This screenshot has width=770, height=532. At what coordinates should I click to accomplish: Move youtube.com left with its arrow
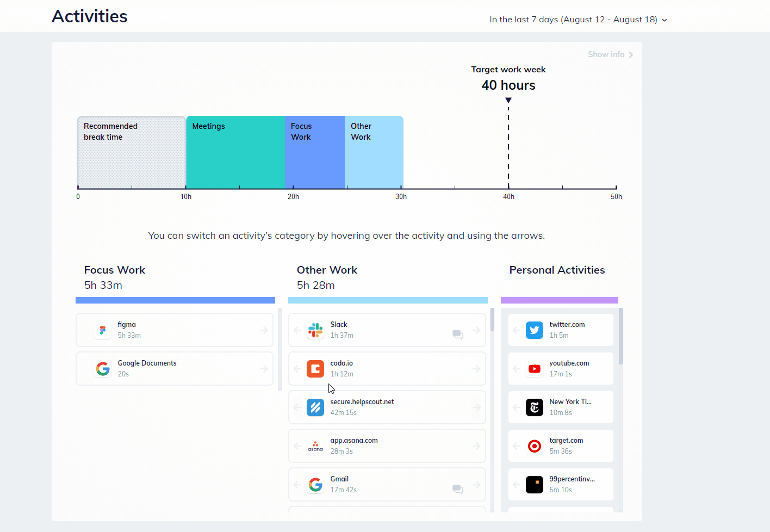[517, 369]
